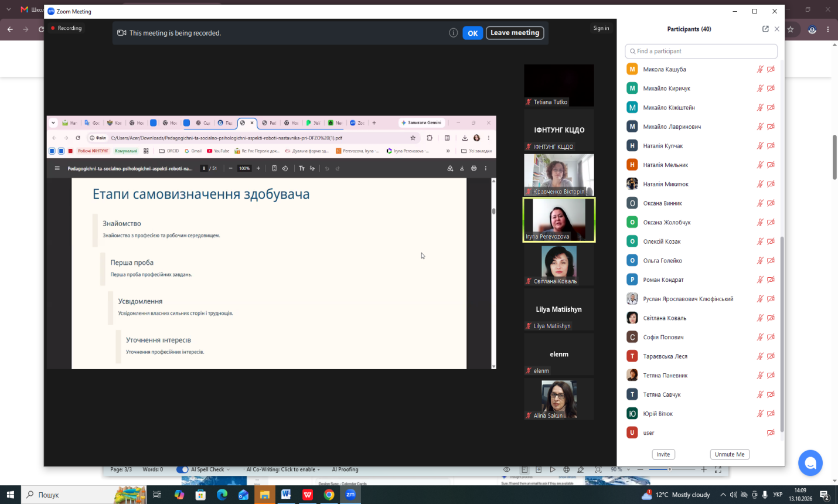This screenshot has height=504, width=838.
Task: Launch Microsoft Edge from the taskbar
Action: [x=222, y=495]
